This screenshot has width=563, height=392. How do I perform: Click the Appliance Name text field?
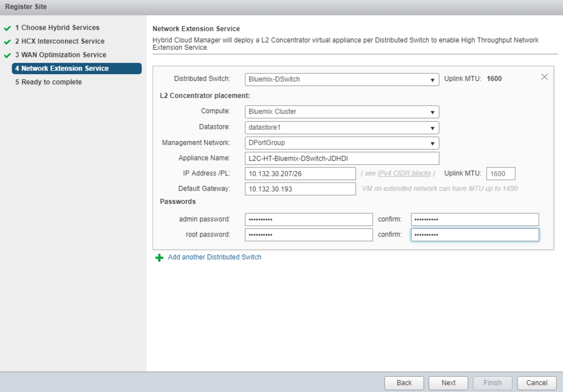[x=342, y=158]
